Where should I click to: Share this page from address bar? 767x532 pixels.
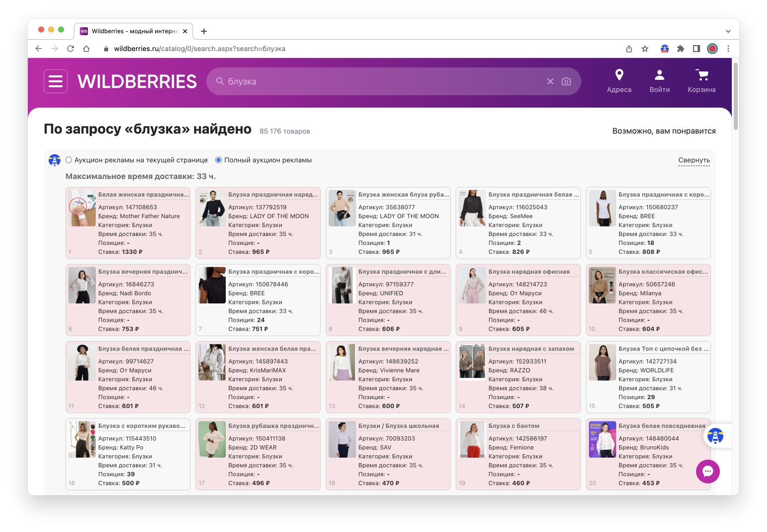[629, 49]
